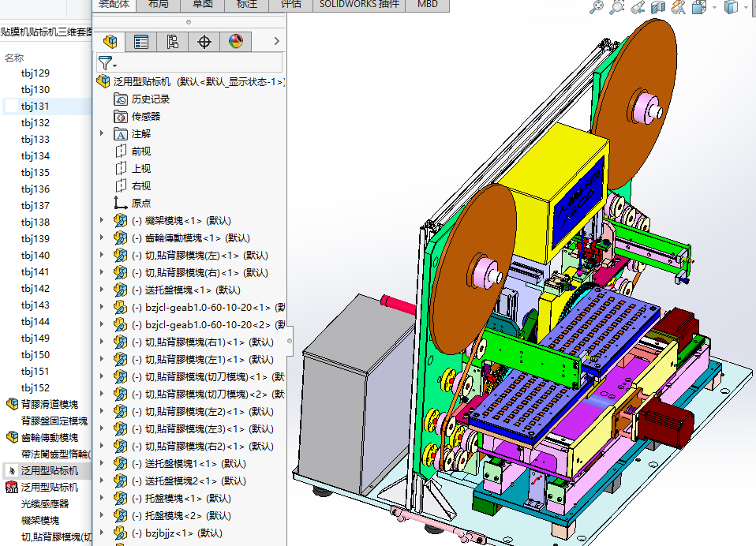This screenshot has width=756, height=546.
Task: Select file tbj131 in the file list
Action: click(36, 107)
